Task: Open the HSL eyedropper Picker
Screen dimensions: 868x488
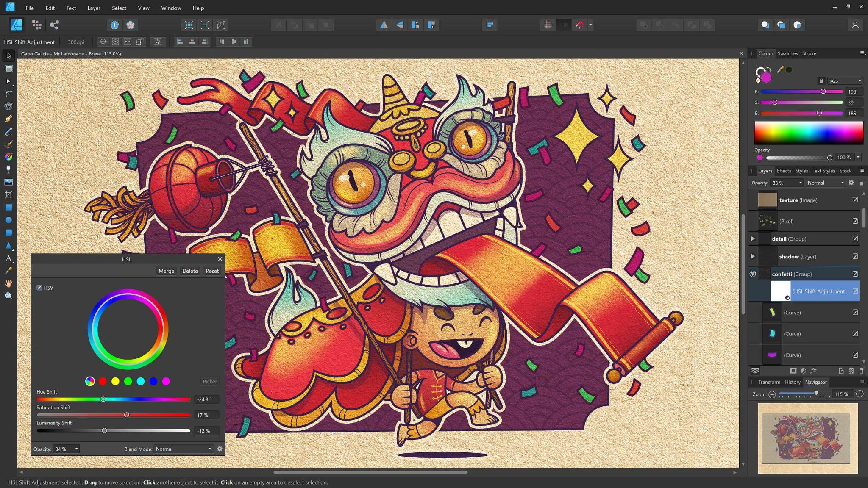Action: [209, 381]
